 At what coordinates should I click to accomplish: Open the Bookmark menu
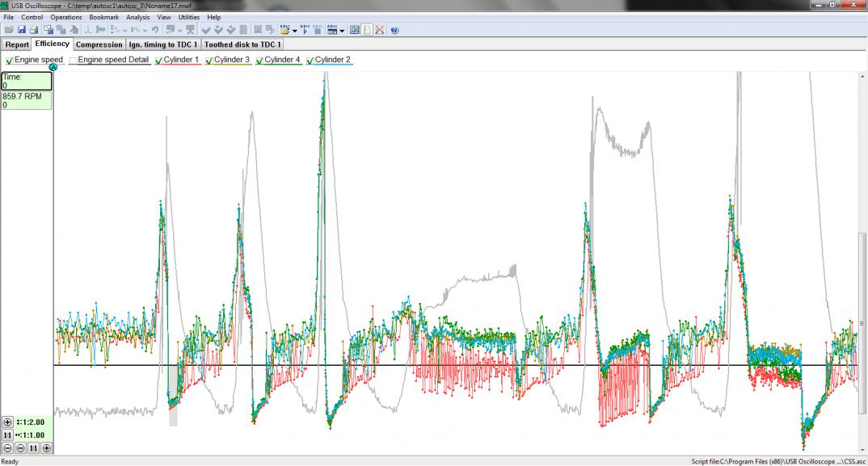103,17
